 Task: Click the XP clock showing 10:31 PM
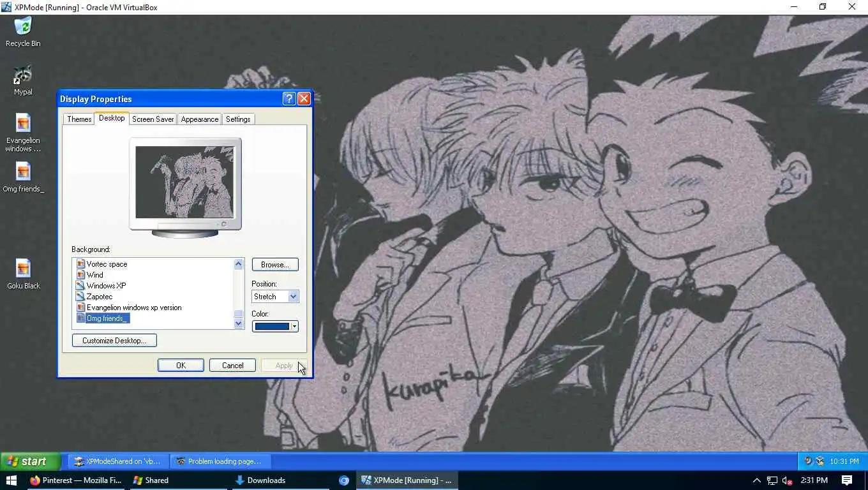[844, 461]
